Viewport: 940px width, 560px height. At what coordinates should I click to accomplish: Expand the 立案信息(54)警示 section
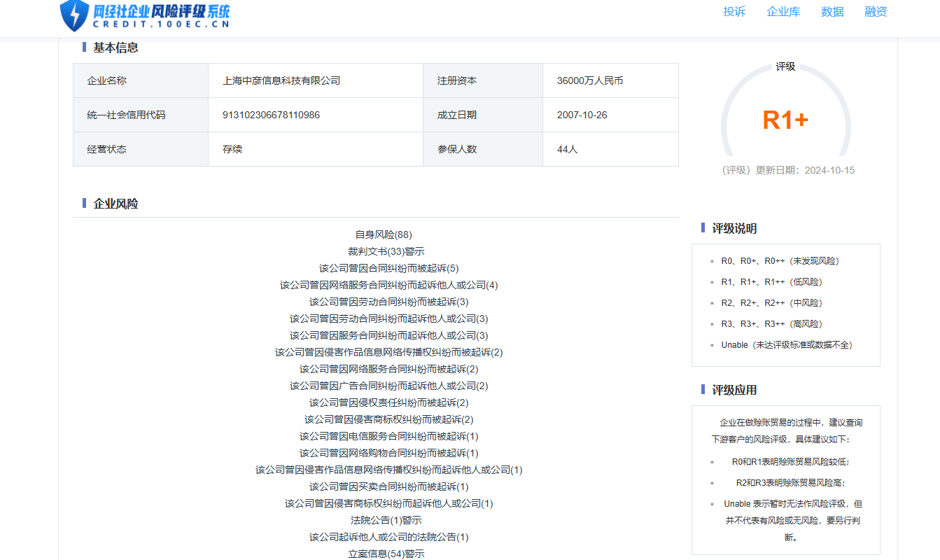[386, 554]
